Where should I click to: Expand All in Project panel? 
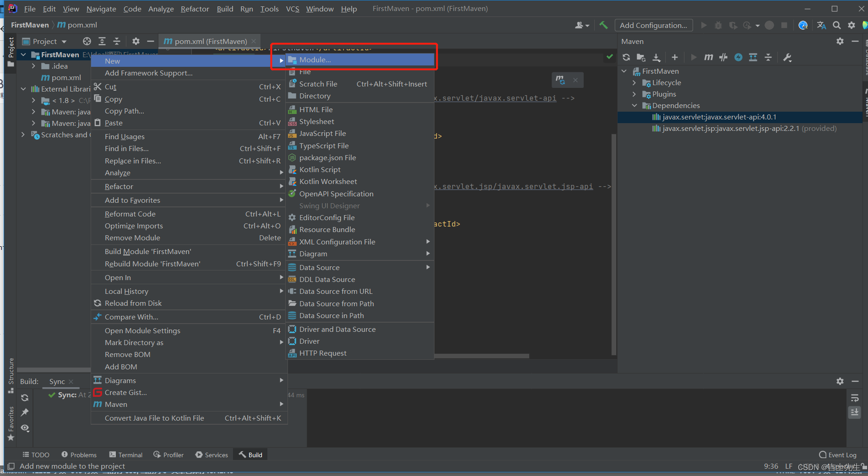[102, 41]
